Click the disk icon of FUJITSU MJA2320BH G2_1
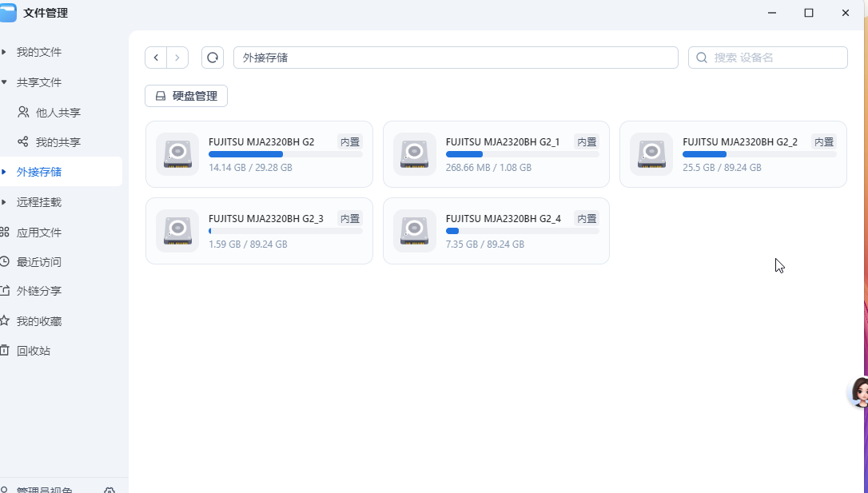This screenshot has width=868, height=493. pyautogui.click(x=415, y=154)
